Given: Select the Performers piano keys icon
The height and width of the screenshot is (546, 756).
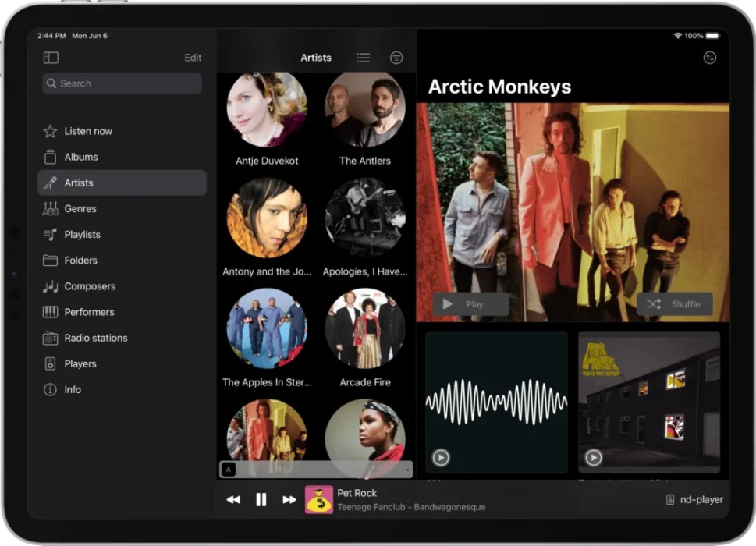Looking at the screenshot, I should coord(50,312).
